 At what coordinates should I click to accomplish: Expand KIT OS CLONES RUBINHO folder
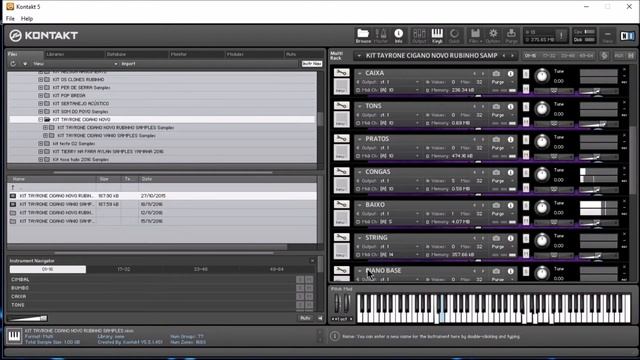(40, 80)
